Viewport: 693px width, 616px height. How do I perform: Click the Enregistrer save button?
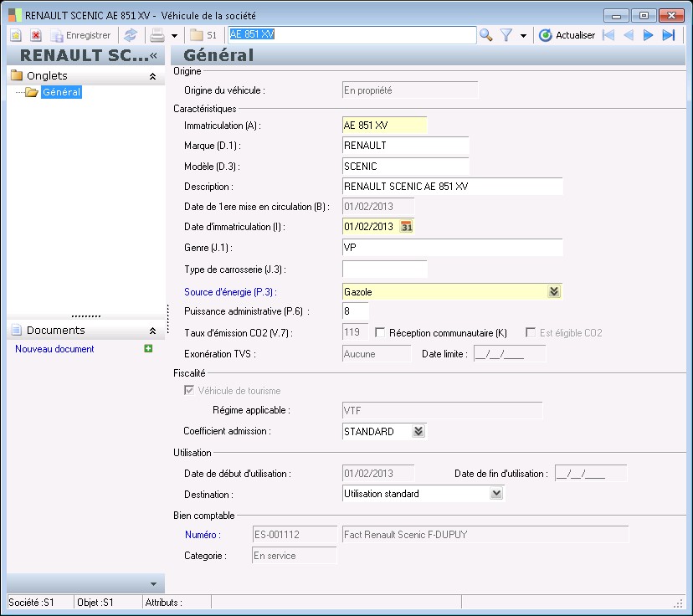point(80,35)
